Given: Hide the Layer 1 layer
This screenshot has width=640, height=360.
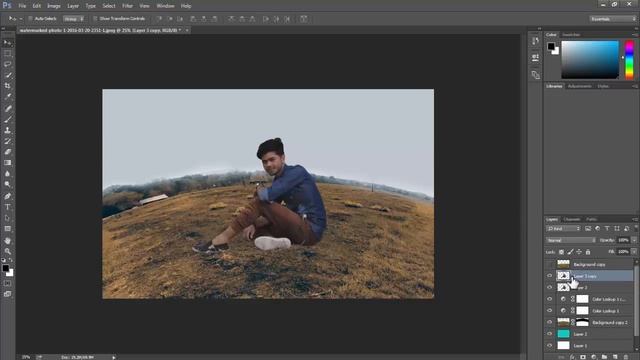Looking at the screenshot, I should pyautogui.click(x=549, y=346).
